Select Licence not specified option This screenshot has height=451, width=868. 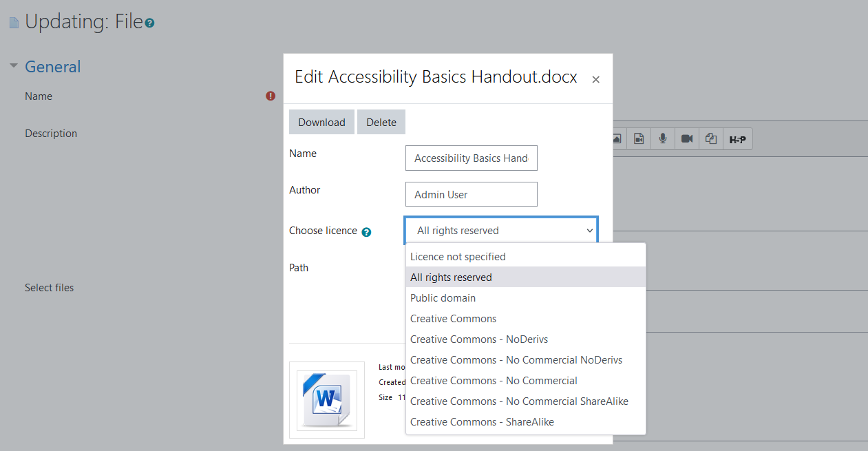click(x=526, y=257)
